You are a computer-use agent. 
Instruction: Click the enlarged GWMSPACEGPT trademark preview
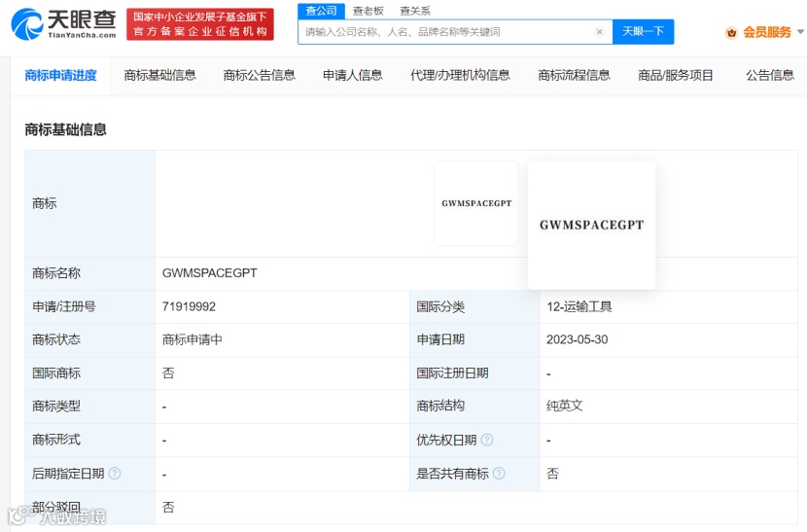click(x=591, y=225)
